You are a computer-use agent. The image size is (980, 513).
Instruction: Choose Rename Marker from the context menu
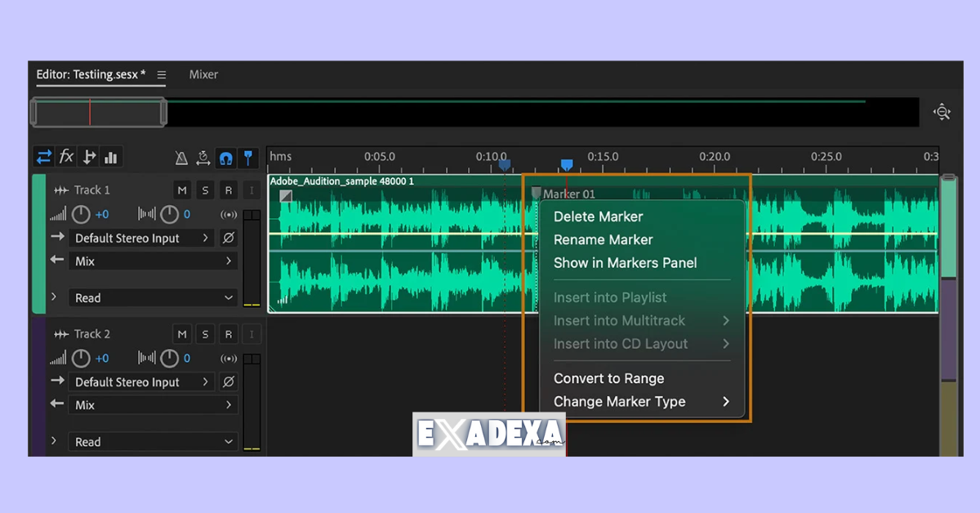pyautogui.click(x=603, y=239)
